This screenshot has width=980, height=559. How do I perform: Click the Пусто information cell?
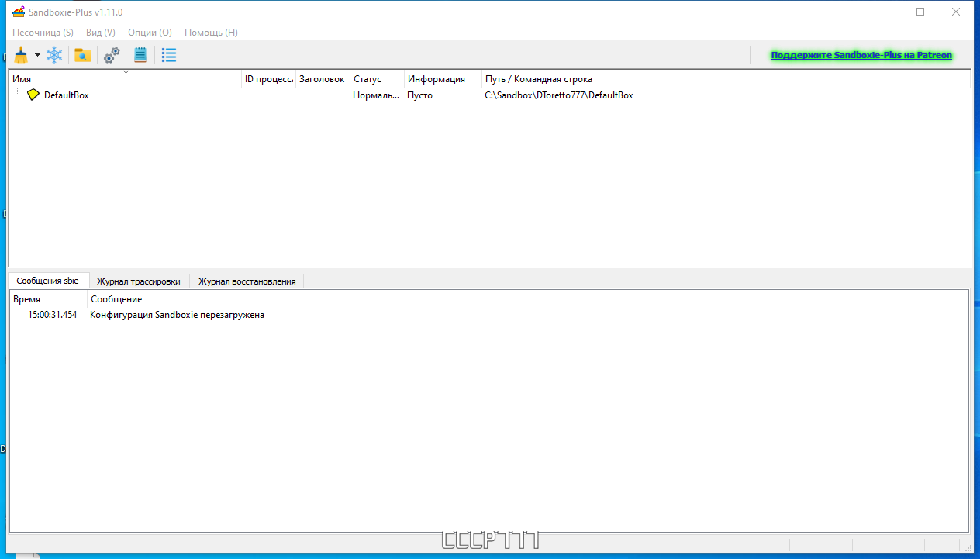pyautogui.click(x=420, y=95)
